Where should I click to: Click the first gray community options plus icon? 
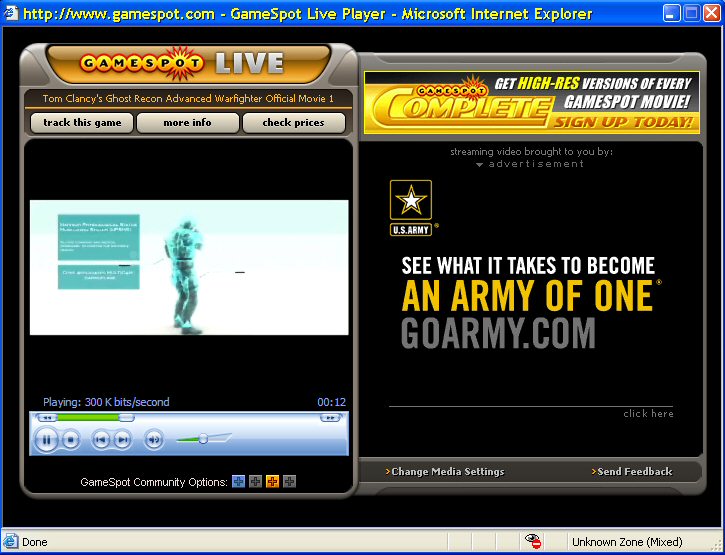pyautogui.click(x=255, y=481)
